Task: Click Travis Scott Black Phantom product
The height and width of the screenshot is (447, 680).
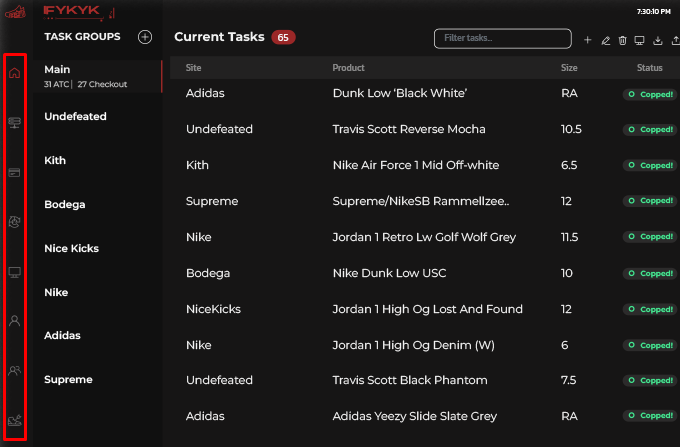Action: (x=409, y=380)
